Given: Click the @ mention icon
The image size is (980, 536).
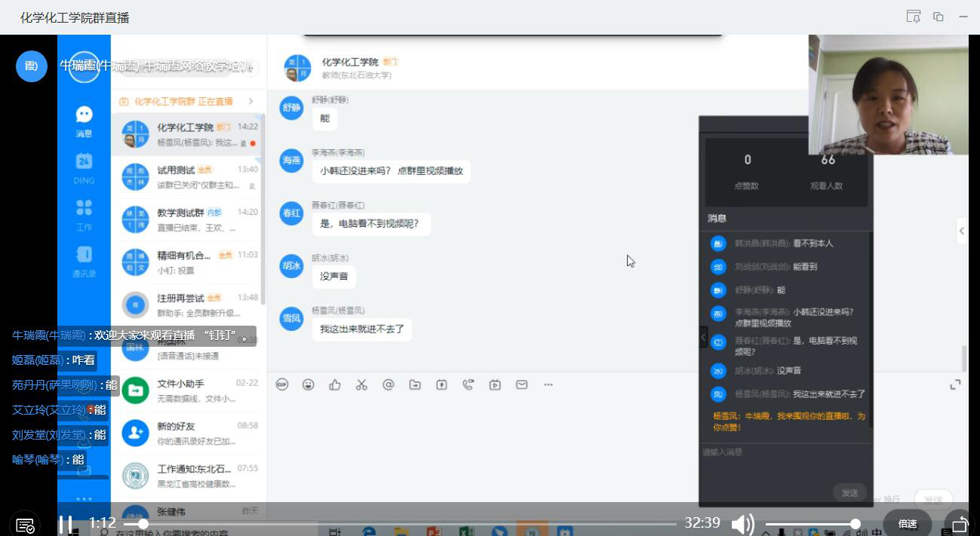Looking at the screenshot, I should (389, 384).
